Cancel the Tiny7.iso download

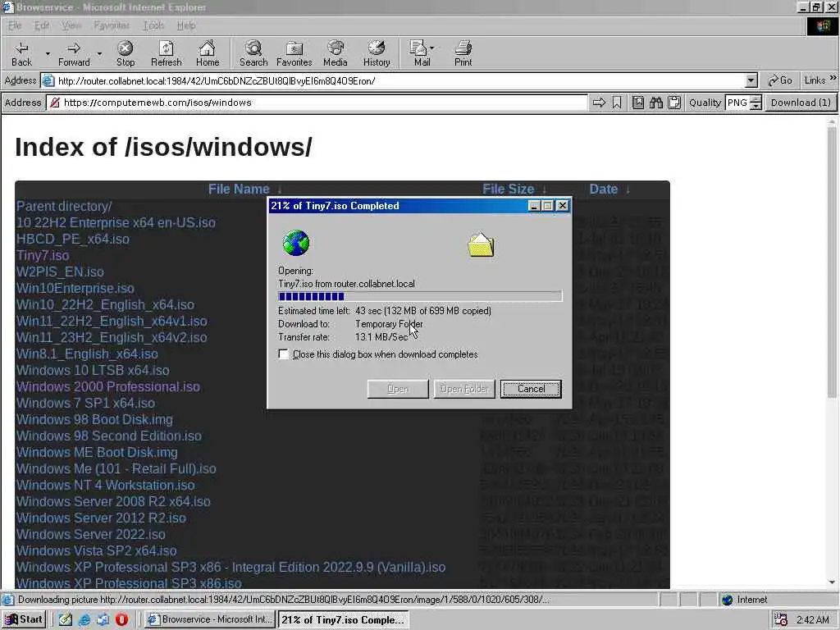click(x=531, y=389)
